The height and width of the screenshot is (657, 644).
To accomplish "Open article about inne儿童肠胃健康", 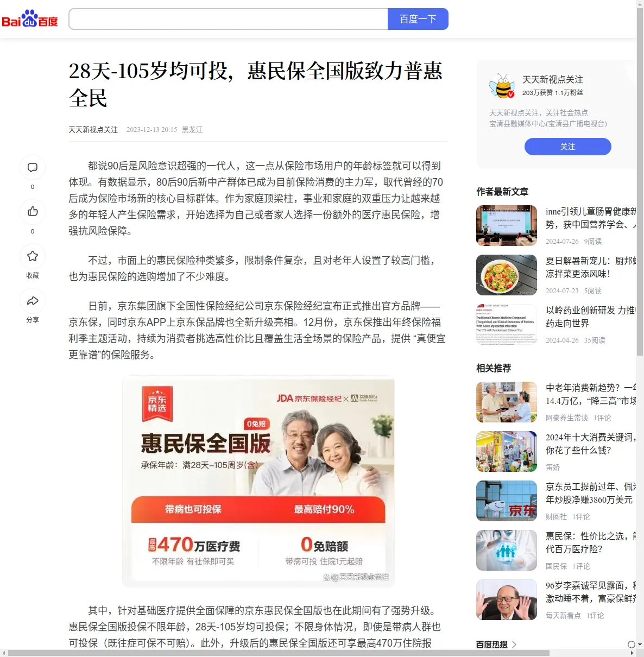I will click(591, 218).
